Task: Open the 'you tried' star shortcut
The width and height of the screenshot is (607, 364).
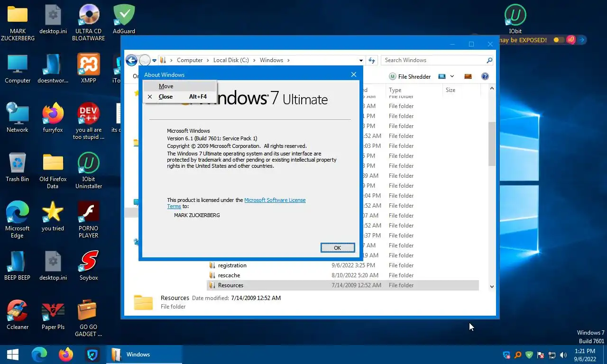Action: tap(53, 217)
